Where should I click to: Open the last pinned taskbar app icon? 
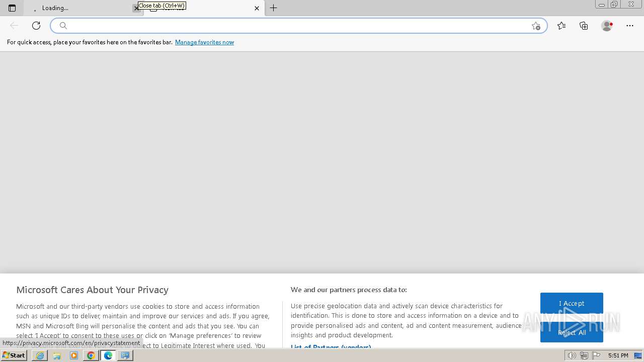click(125, 355)
